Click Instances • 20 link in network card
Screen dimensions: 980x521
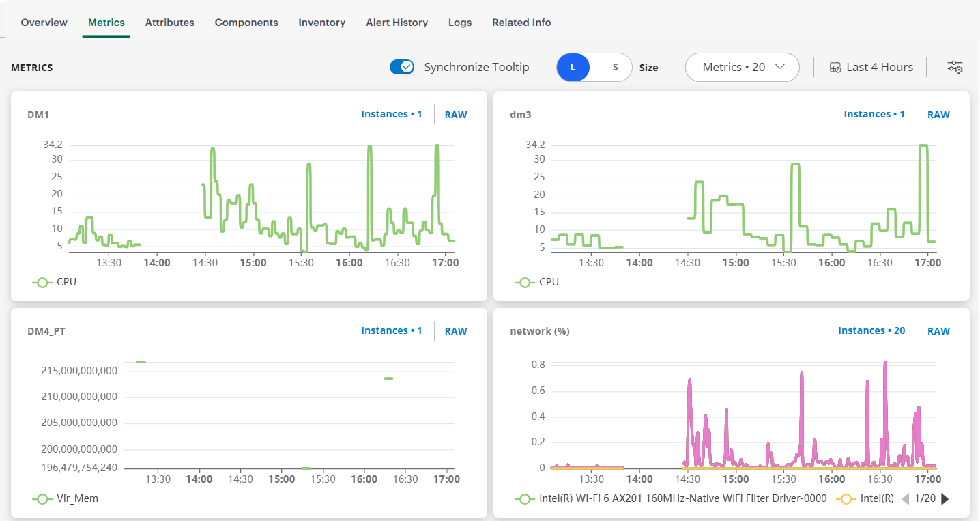(871, 330)
